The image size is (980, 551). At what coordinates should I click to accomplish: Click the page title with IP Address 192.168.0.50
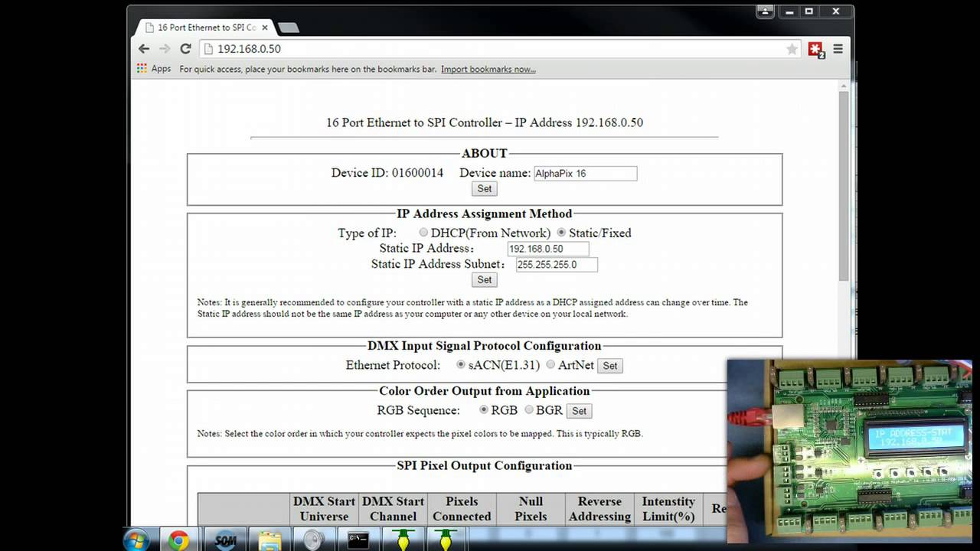[x=485, y=122]
